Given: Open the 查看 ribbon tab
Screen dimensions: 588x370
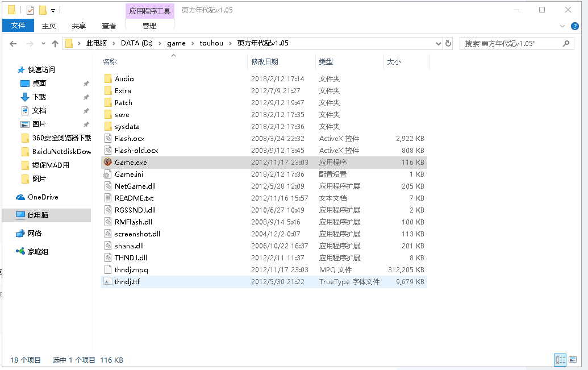Looking at the screenshot, I should (x=109, y=26).
